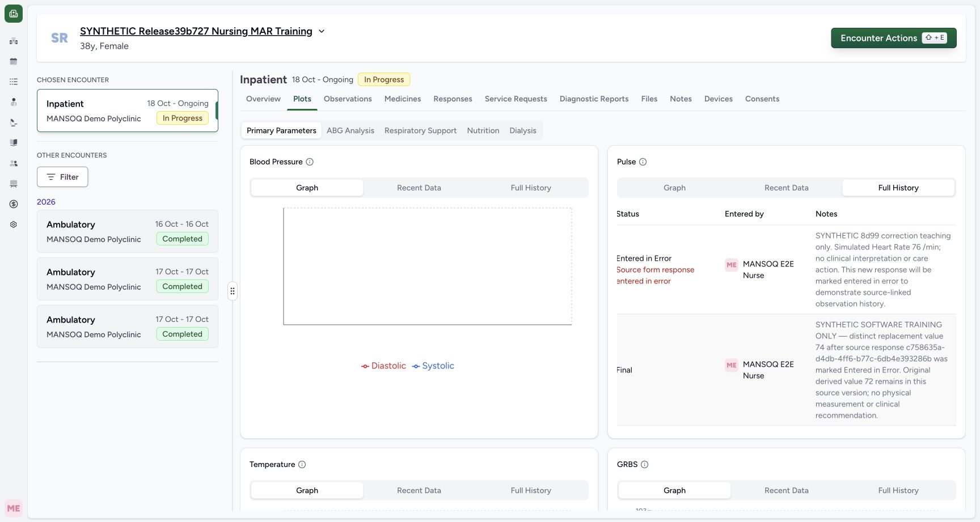980x522 pixels.
Task: Switch to Observations tab
Action: (348, 99)
